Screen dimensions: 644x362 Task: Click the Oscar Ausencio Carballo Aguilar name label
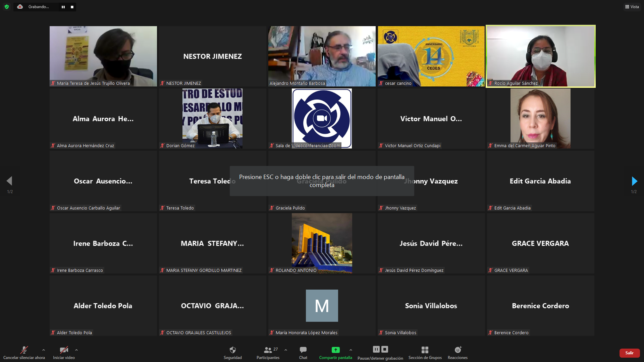pos(89,208)
